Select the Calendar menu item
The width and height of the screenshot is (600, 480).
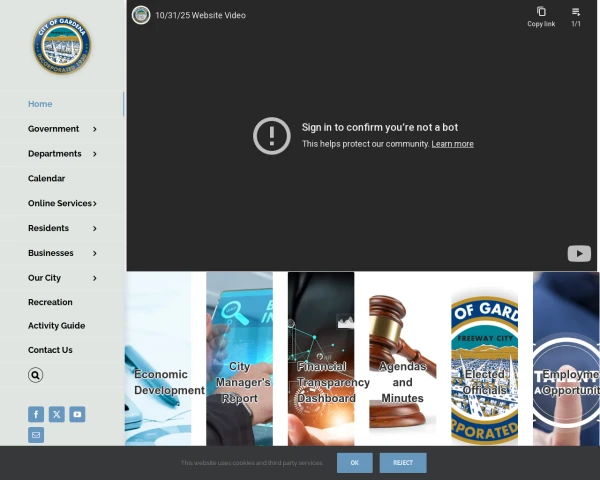[46, 178]
